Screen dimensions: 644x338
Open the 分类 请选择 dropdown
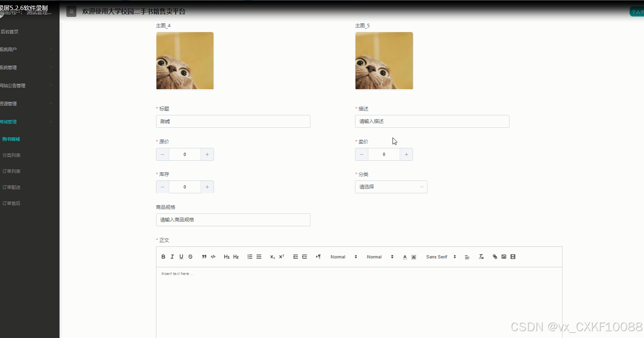pyautogui.click(x=391, y=187)
